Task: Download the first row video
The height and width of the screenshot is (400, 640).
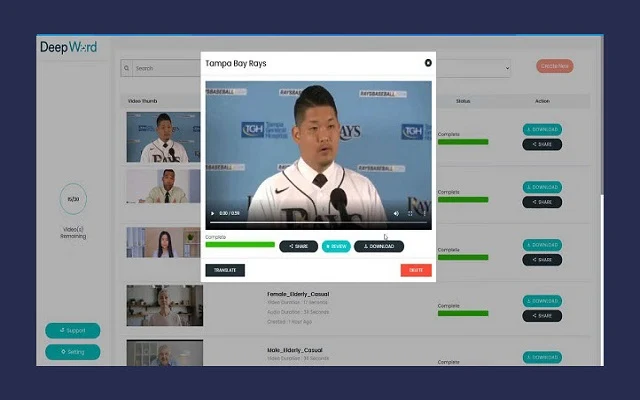Action: [x=542, y=129]
